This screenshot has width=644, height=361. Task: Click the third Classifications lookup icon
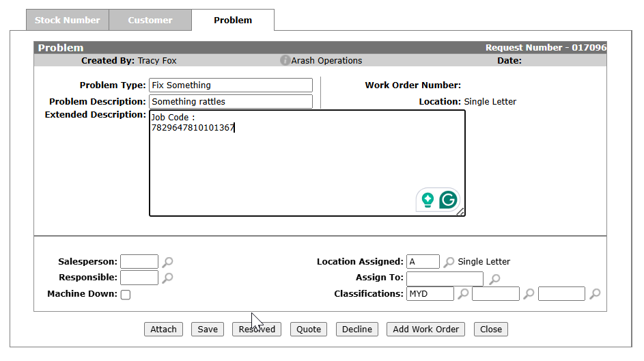(595, 294)
